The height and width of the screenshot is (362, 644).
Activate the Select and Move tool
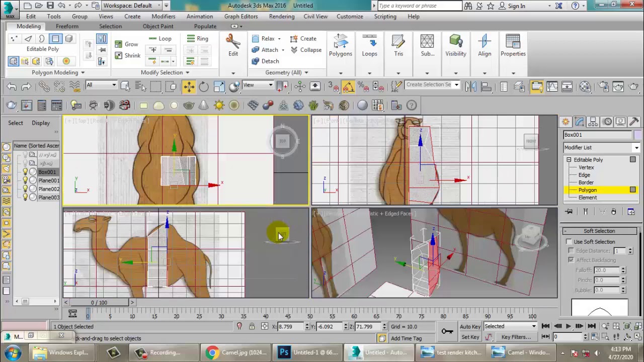pos(189,86)
